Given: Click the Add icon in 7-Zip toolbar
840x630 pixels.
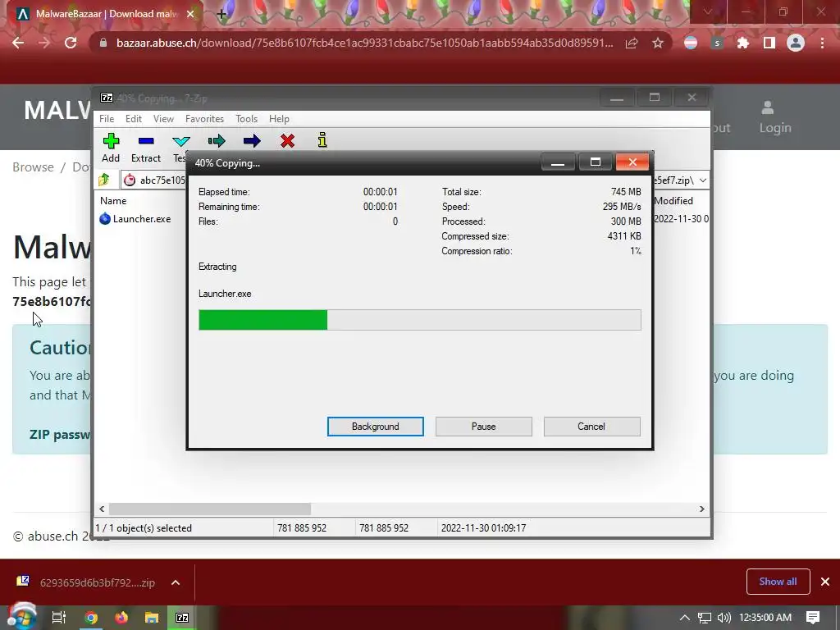Looking at the screenshot, I should (111, 141).
